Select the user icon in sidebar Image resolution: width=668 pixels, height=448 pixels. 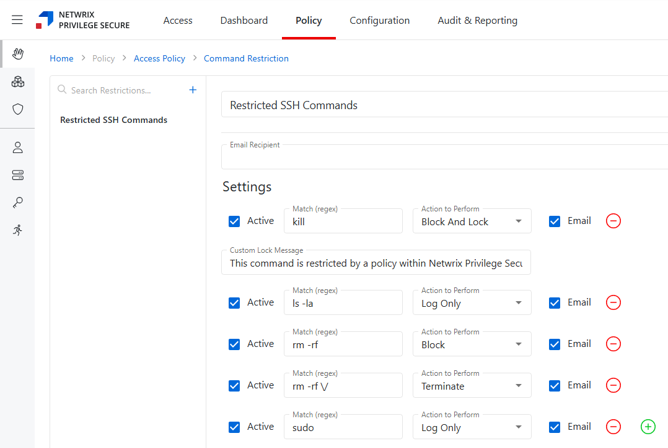pyautogui.click(x=18, y=147)
